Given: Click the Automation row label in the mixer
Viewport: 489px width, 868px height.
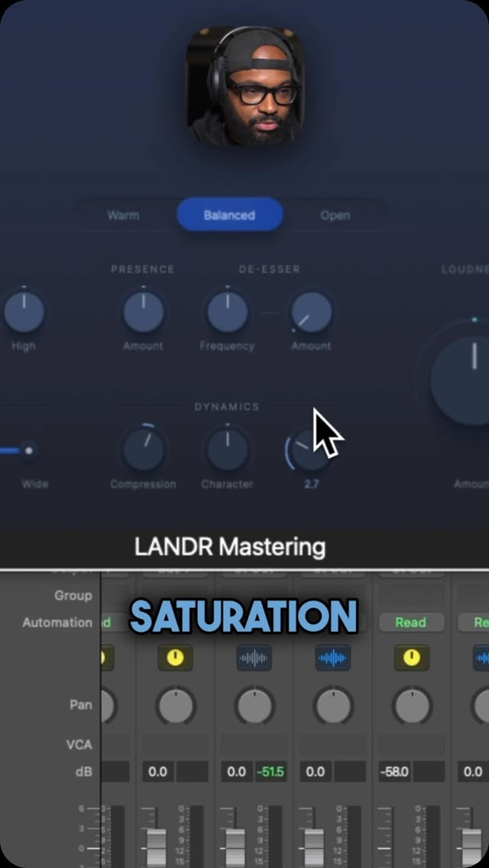Looking at the screenshot, I should pyautogui.click(x=57, y=623).
